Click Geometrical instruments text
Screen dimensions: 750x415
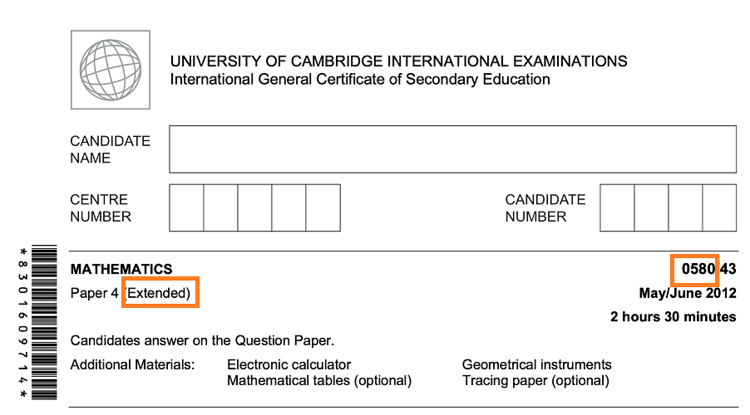coord(537,365)
